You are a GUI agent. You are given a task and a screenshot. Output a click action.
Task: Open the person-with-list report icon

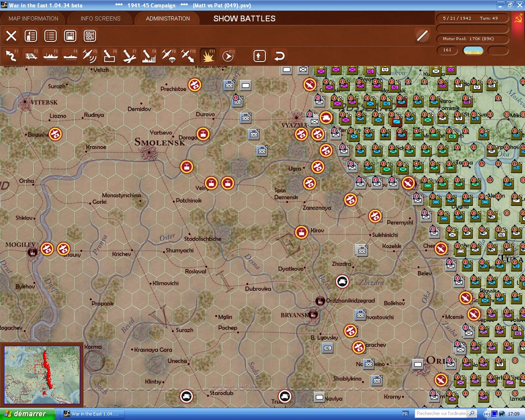(31, 36)
